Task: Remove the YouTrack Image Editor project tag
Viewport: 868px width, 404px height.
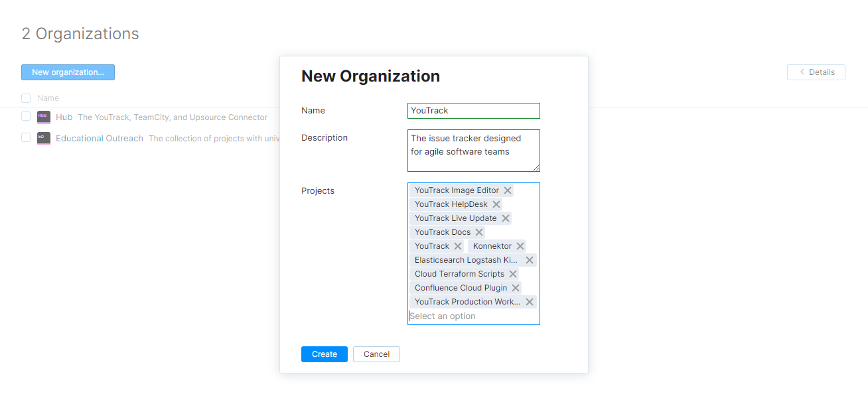Action: coord(508,190)
